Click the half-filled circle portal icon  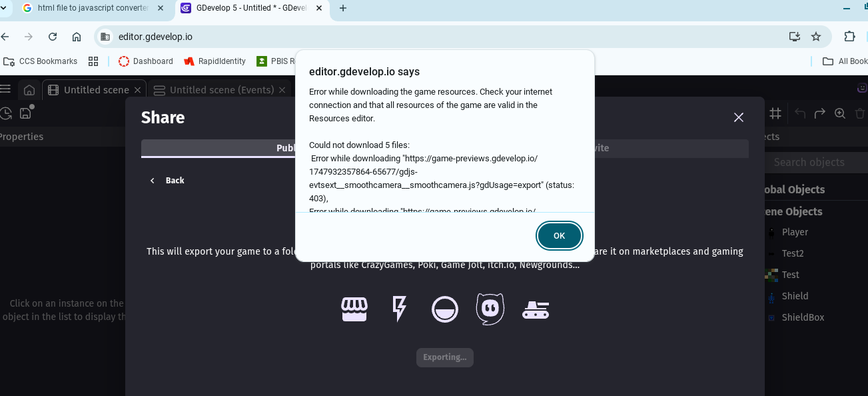click(445, 309)
